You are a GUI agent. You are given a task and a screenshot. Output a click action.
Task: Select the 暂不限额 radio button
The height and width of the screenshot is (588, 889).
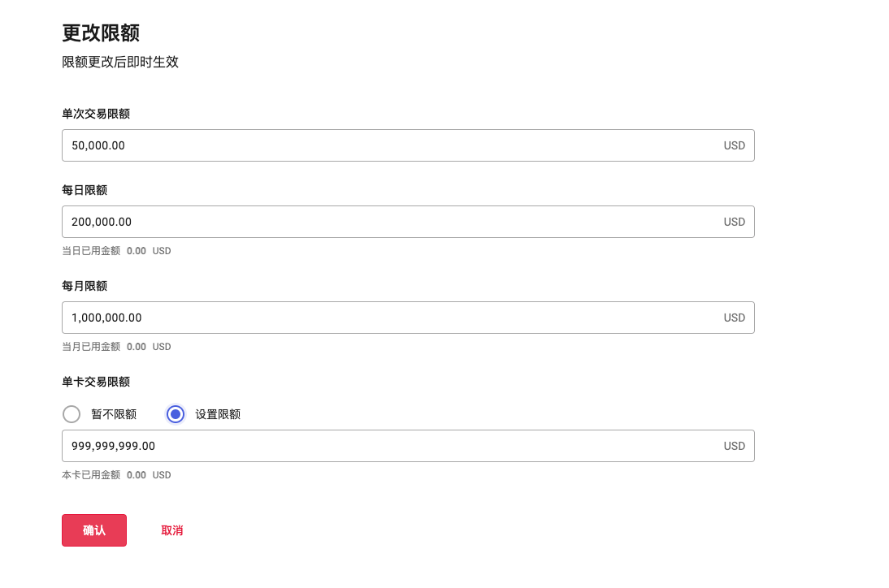(x=72, y=414)
